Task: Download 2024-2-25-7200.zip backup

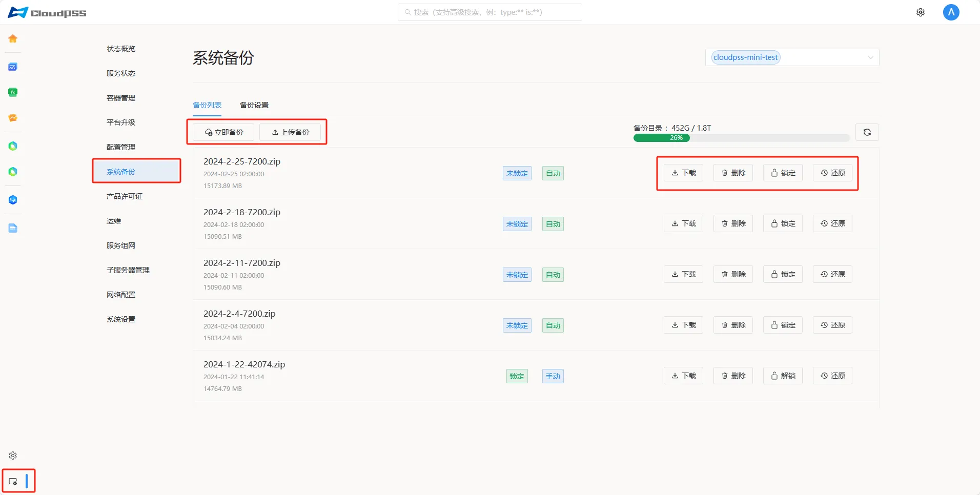Action: point(684,173)
